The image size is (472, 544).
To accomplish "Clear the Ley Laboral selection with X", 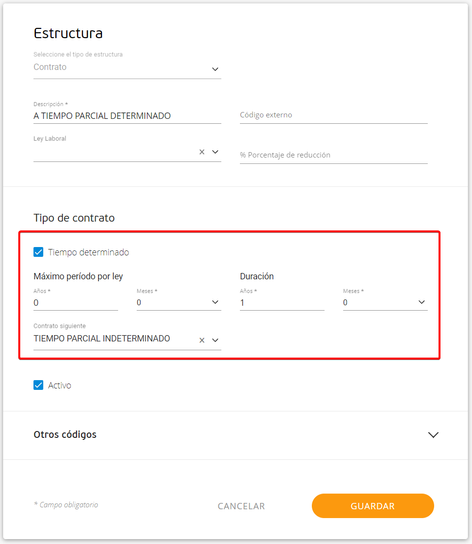I will (x=202, y=152).
